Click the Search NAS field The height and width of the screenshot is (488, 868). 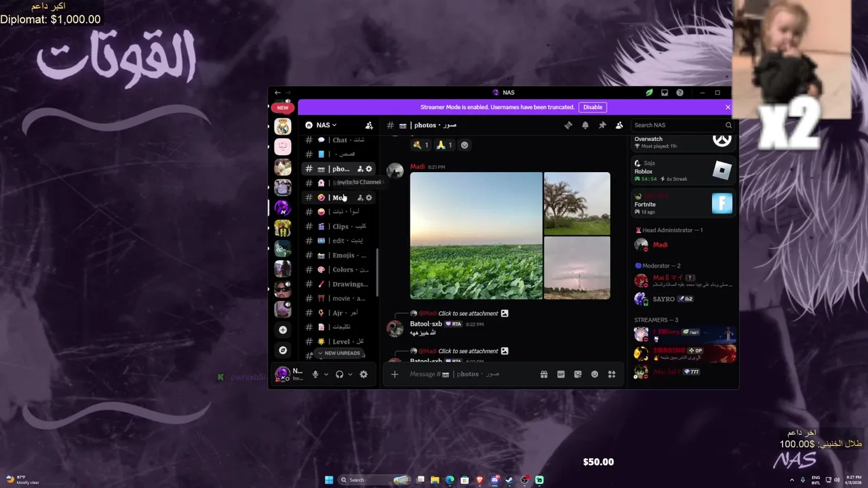point(682,125)
